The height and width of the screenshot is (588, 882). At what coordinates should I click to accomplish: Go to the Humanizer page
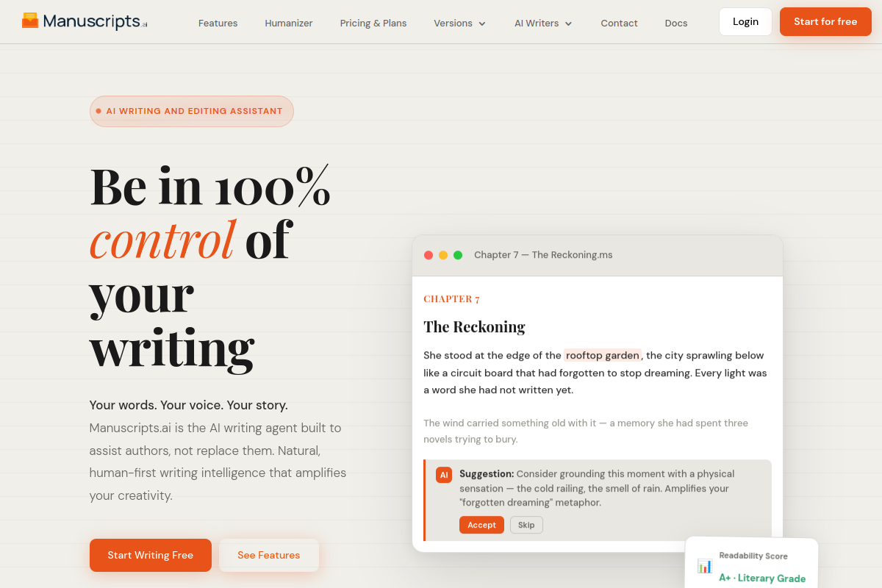tap(289, 23)
